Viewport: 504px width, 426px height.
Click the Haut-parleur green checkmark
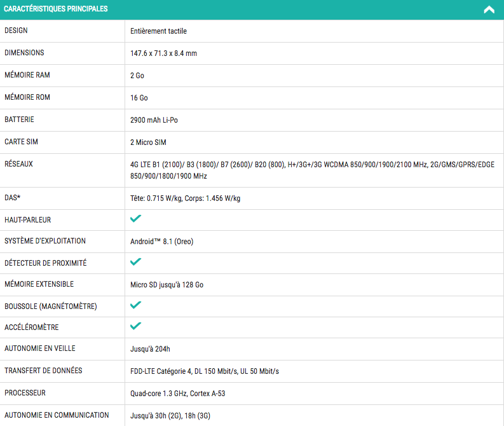pos(135,219)
